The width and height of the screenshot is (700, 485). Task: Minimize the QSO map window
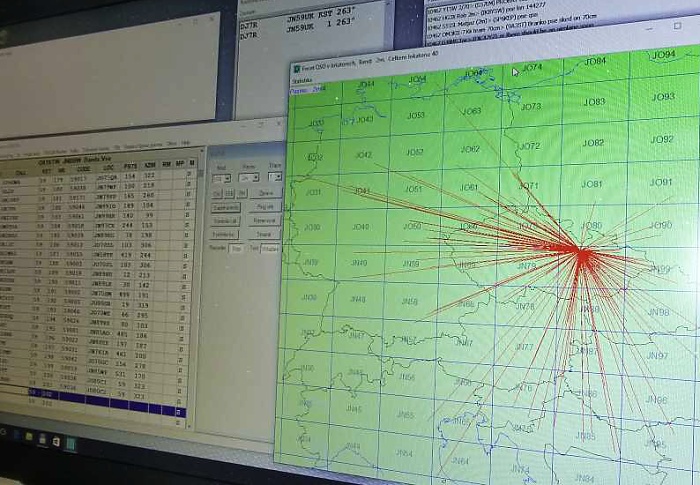click(650, 29)
